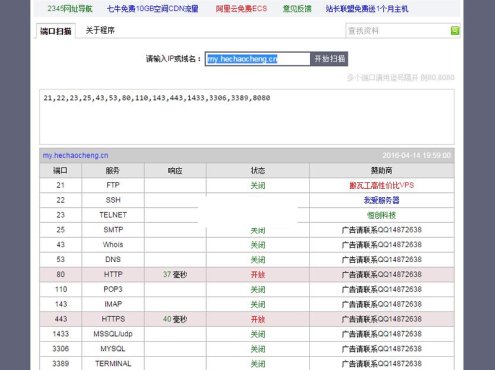Open the 阿里云免费ECS link
This screenshot has width=495, height=370.
[x=241, y=9]
